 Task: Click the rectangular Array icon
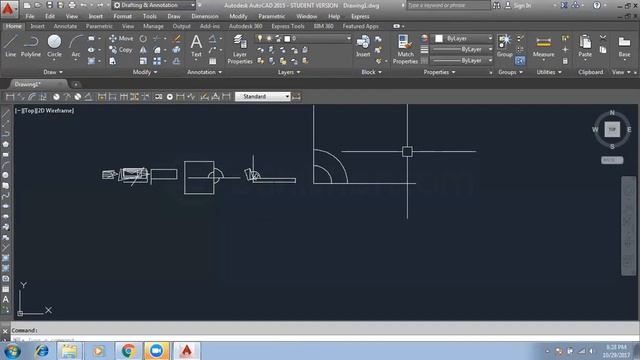(x=157, y=61)
